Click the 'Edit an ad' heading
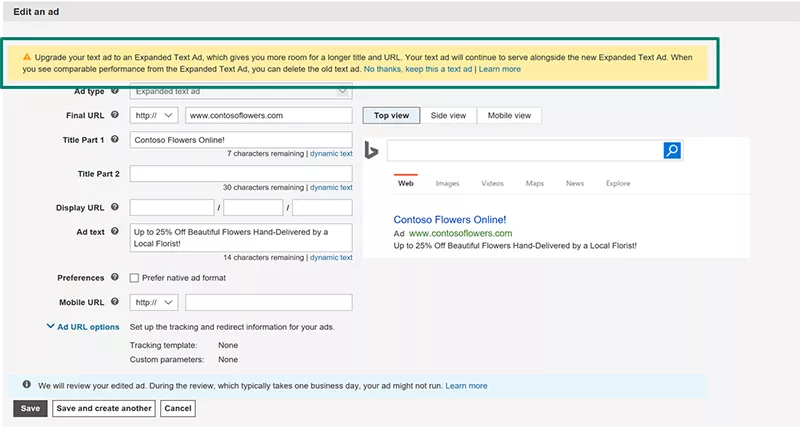Image resolution: width=800 pixels, height=427 pixels. click(x=36, y=12)
